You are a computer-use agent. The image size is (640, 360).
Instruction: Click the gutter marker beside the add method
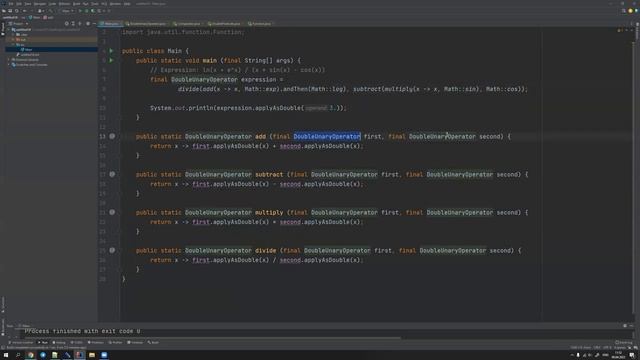pyautogui.click(x=112, y=136)
